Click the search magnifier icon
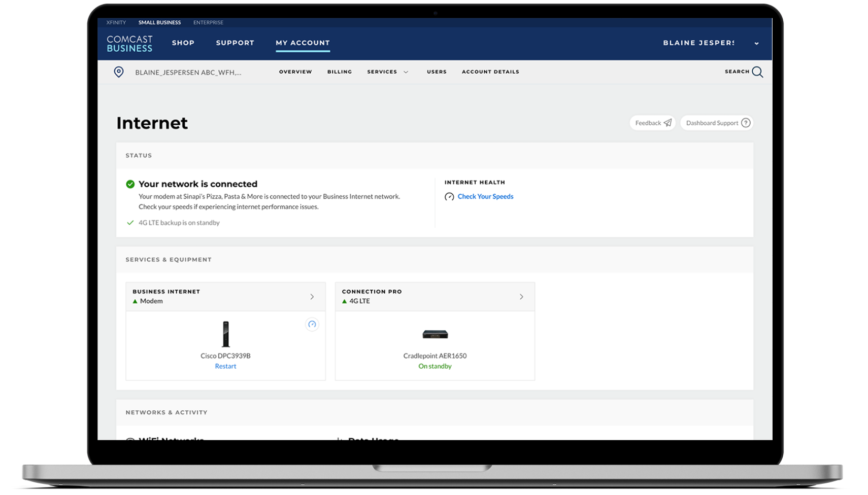868x495 pixels. [757, 72]
